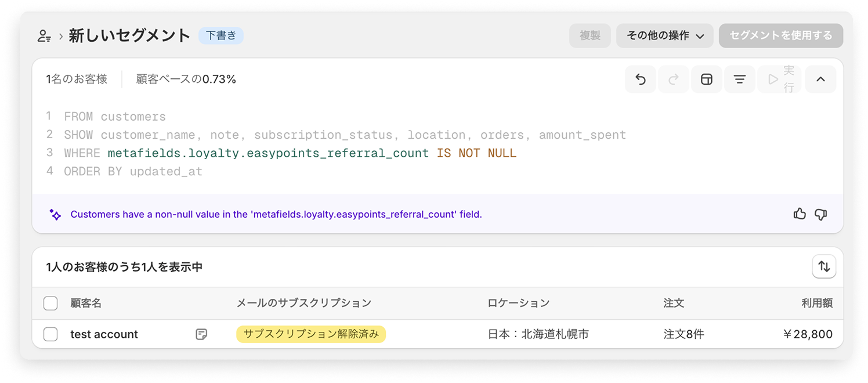
Task: Open the sort arrows button
Action: [x=824, y=267]
